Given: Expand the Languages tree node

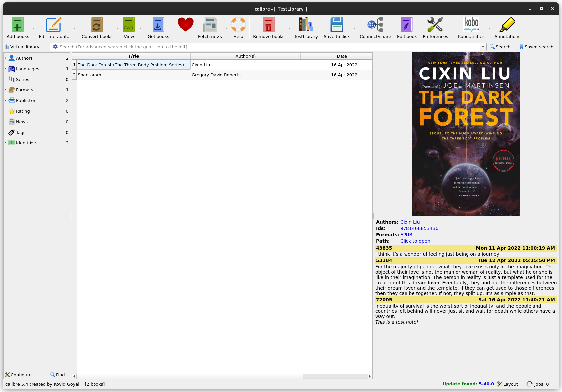Looking at the screenshot, I should coord(5,69).
